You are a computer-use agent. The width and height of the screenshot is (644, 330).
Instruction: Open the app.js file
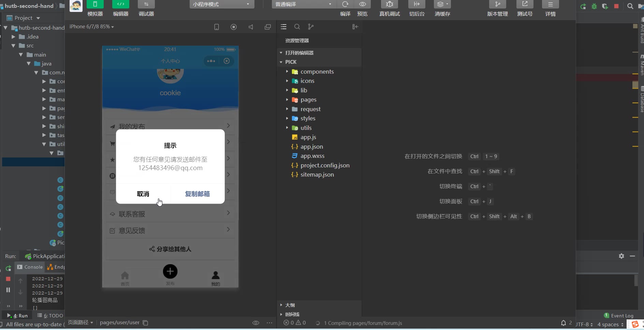coord(319,137)
